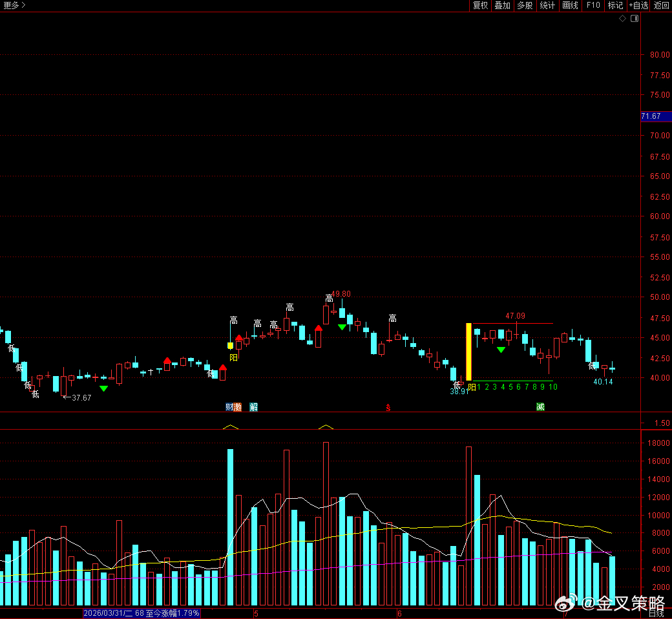672x619 pixels.
Task: Click the 财 financial info marker
Action: pos(229,407)
